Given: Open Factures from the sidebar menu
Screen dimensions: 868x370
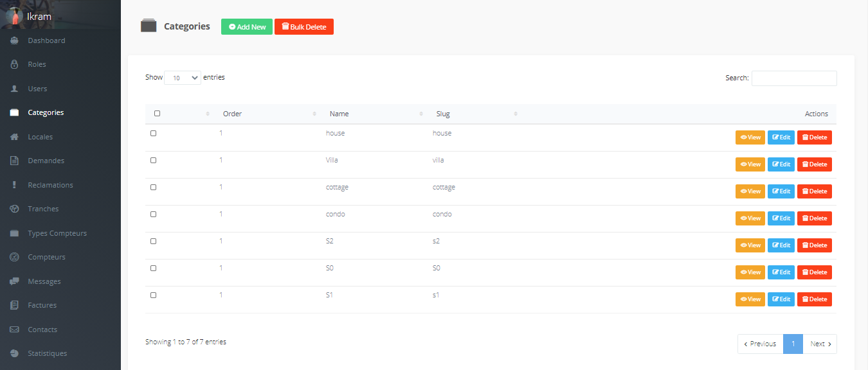Looking at the screenshot, I should [42, 305].
